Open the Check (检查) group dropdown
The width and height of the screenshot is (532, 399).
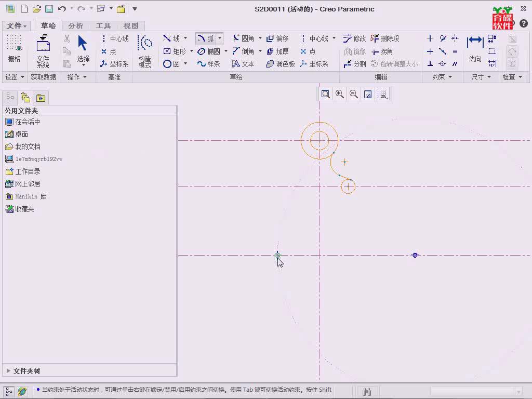512,77
